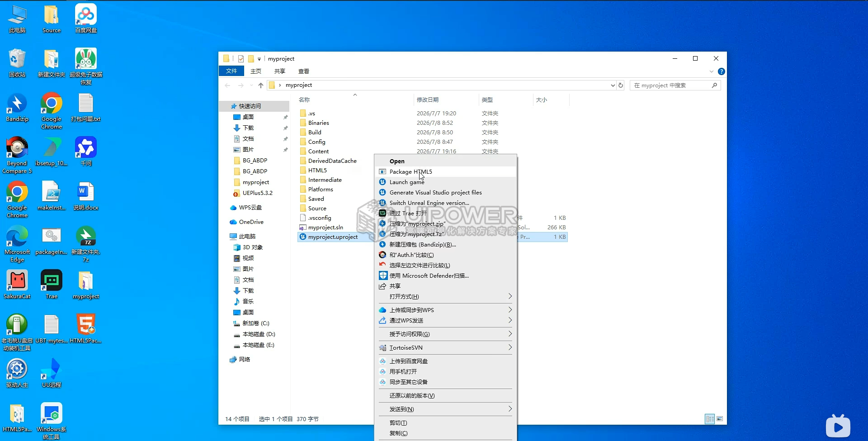The height and width of the screenshot is (441, 868).
Task: Go up one folder level arrow
Action: click(260, 85)
